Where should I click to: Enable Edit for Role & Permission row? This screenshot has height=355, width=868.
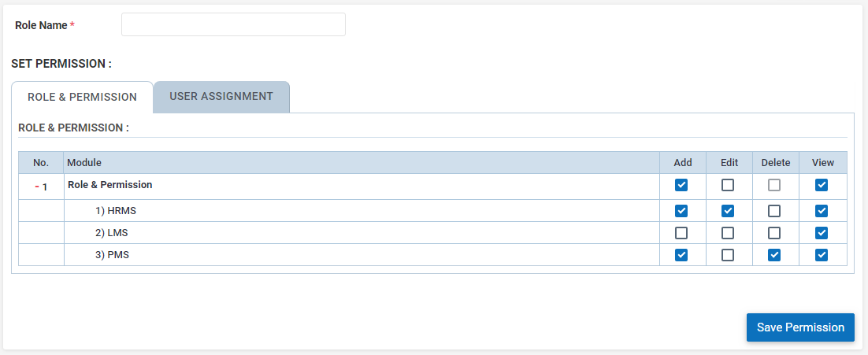pyautogui.click(x=728, y=185)
